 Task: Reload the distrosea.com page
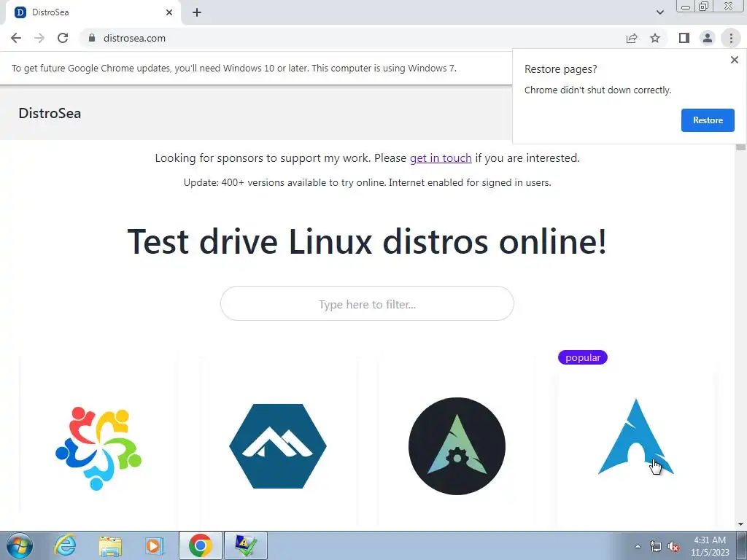(x=63, y=38)
